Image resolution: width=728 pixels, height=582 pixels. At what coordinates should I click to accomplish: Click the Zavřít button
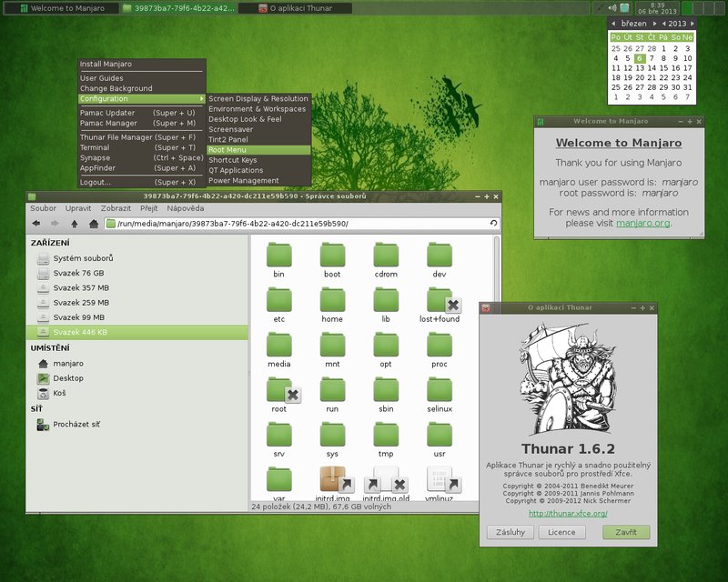tap(626, 532)
